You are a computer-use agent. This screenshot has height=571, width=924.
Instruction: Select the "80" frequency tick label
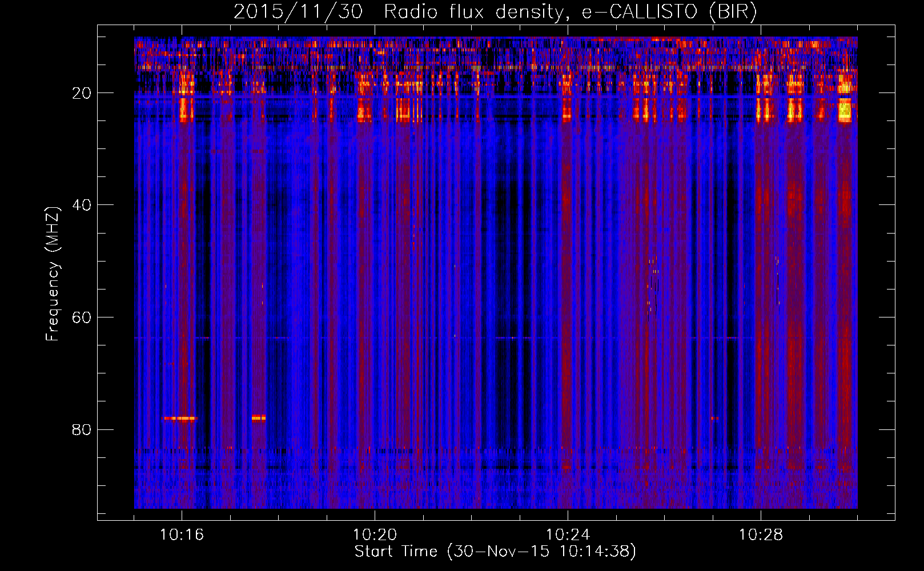[x=82, y=429]
